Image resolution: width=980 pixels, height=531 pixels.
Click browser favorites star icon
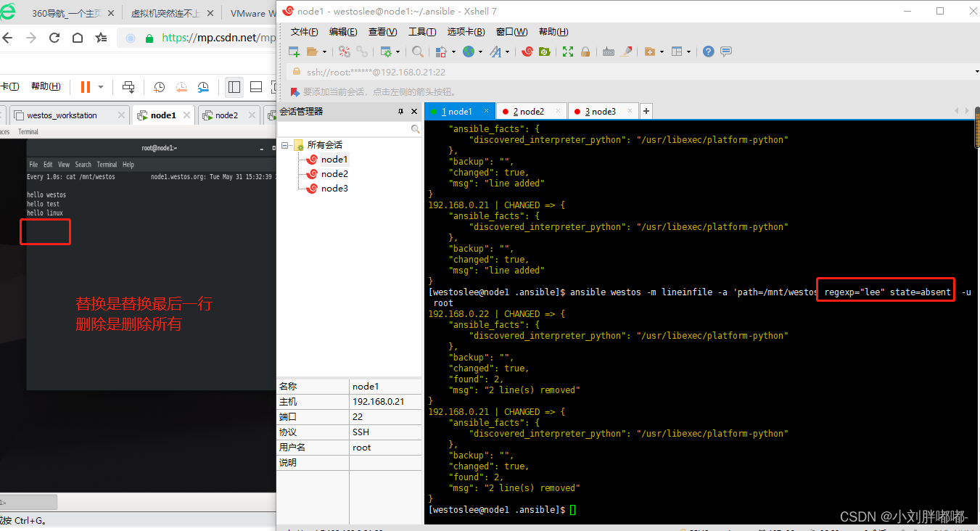(102, 38)
